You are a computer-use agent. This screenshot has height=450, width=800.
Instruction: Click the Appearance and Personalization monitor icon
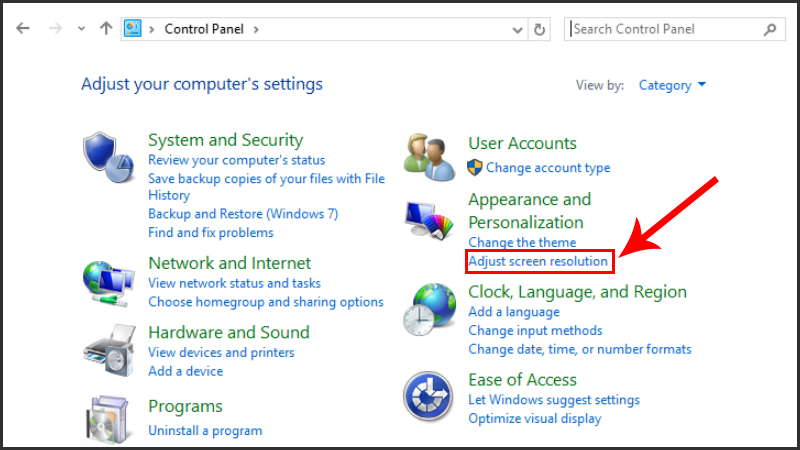click(x=429, y=221)
